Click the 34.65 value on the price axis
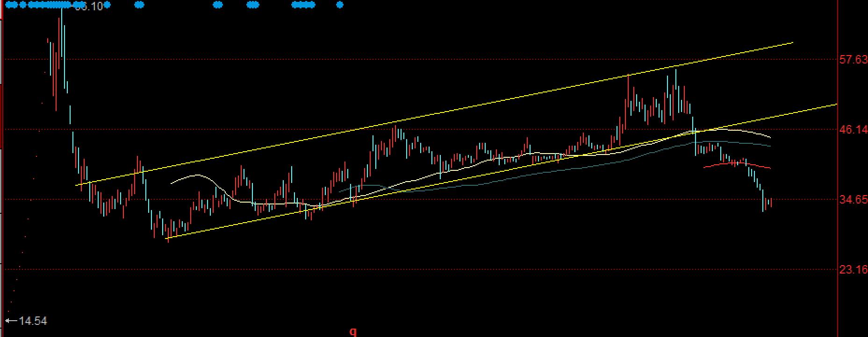868x337 pixels. [854, 200]
